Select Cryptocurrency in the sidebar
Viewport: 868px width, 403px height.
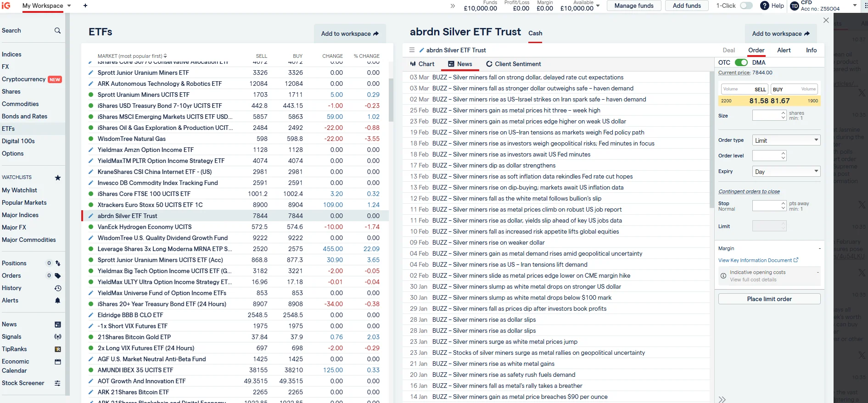click(23, 79)
